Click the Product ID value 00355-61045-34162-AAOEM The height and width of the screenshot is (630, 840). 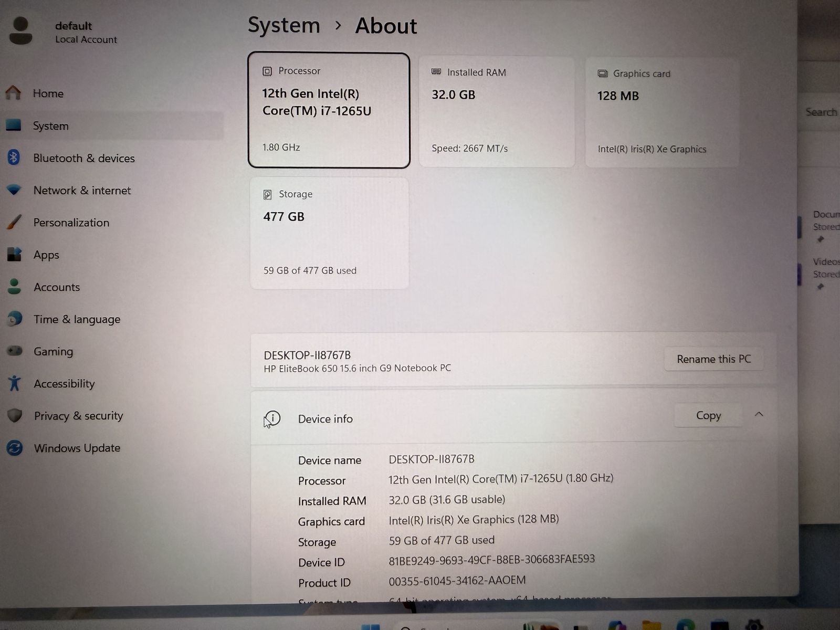pyautogui.click(x=457, y=580)
